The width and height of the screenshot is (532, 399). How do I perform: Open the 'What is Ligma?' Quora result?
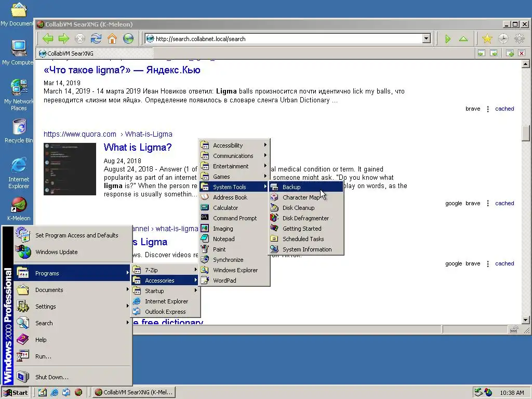click(x=137, y=147)
